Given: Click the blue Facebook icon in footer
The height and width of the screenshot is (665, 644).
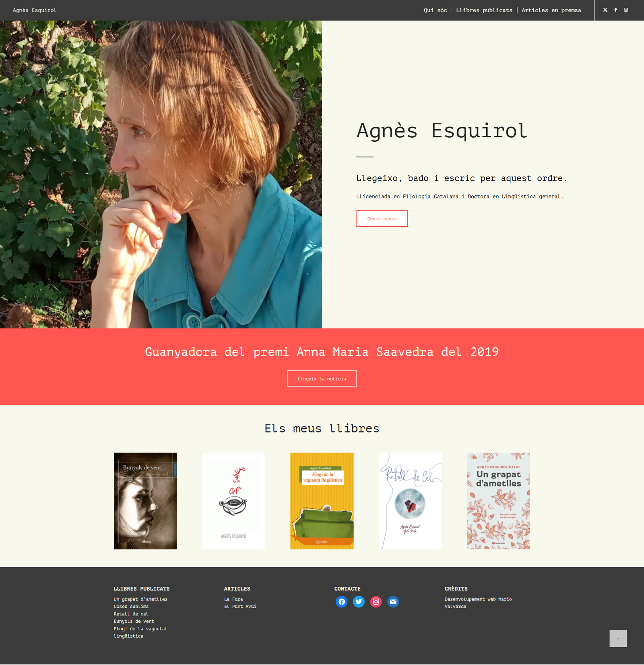Looking at the screenshot, I should pyautogui.click(x=341, y=602).
